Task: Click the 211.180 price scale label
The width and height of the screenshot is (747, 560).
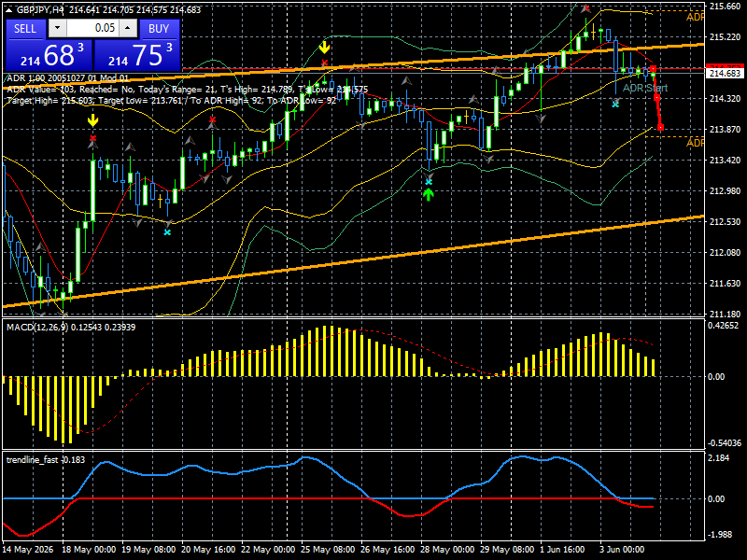Action: pyautogui.click(x=726, y=314)
